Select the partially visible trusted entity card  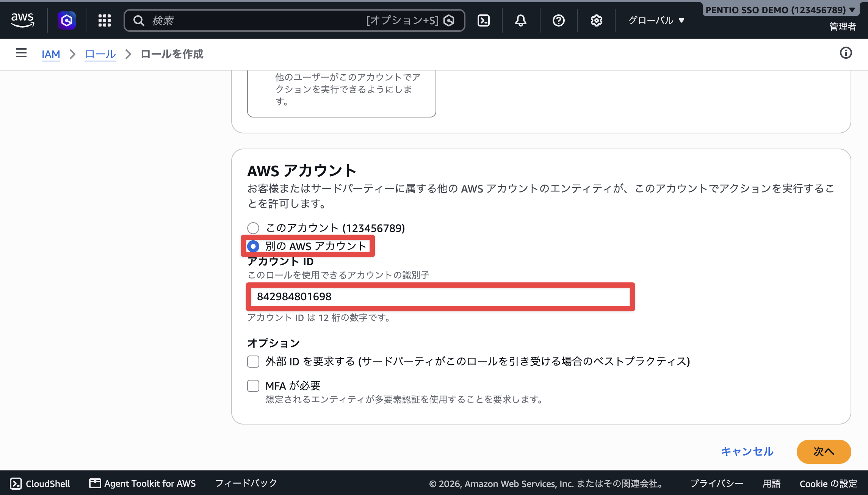(x=342, y=93)
